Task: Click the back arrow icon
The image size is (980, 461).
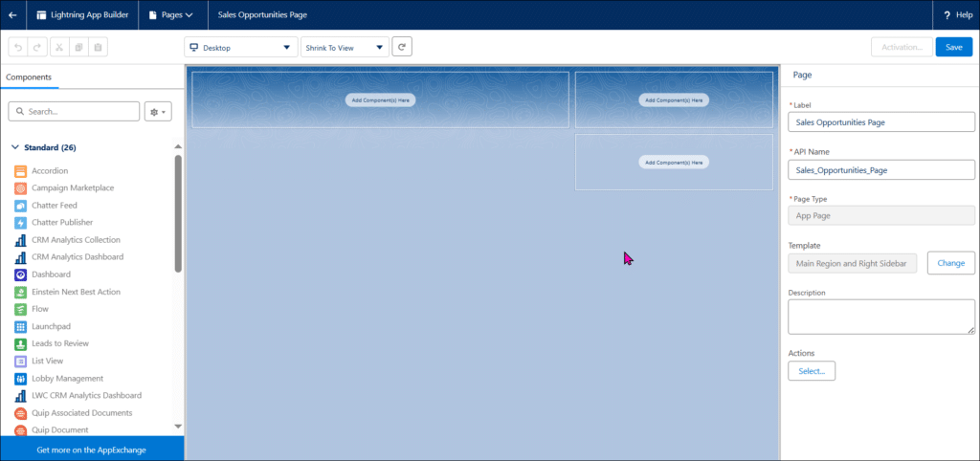Action: coord(12,15)
